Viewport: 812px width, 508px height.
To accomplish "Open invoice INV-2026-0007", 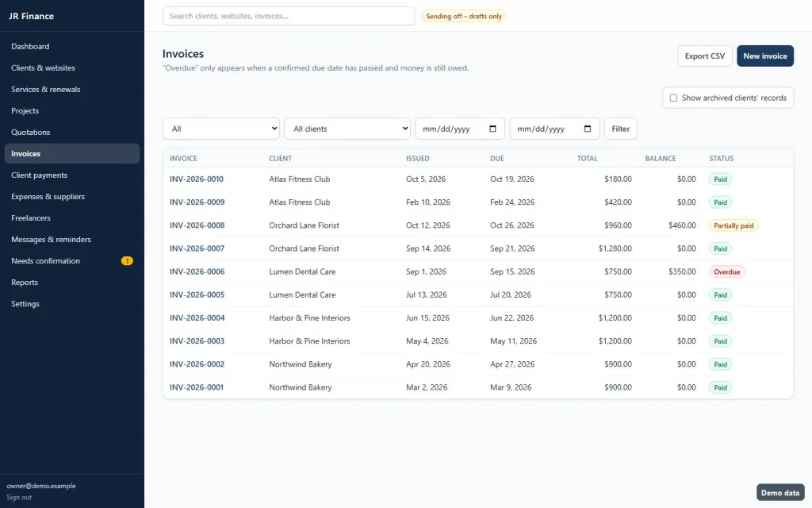I will pos(197,248).
